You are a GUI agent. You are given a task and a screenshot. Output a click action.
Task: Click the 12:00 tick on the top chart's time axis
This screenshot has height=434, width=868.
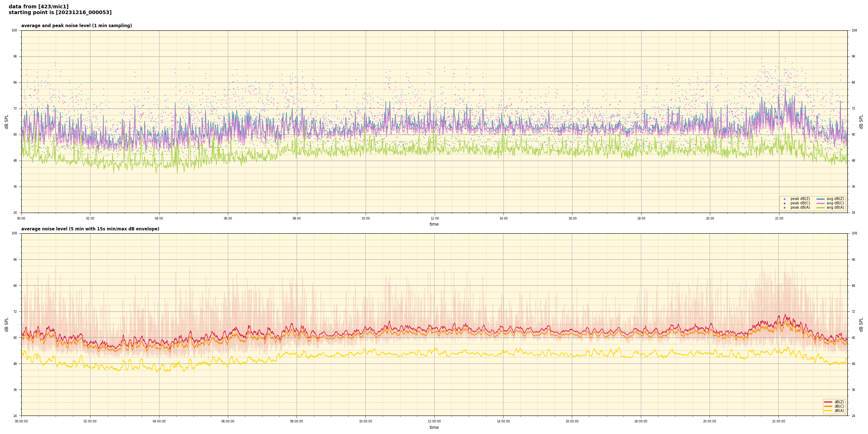pyautogui.click(x=434, y=218)
